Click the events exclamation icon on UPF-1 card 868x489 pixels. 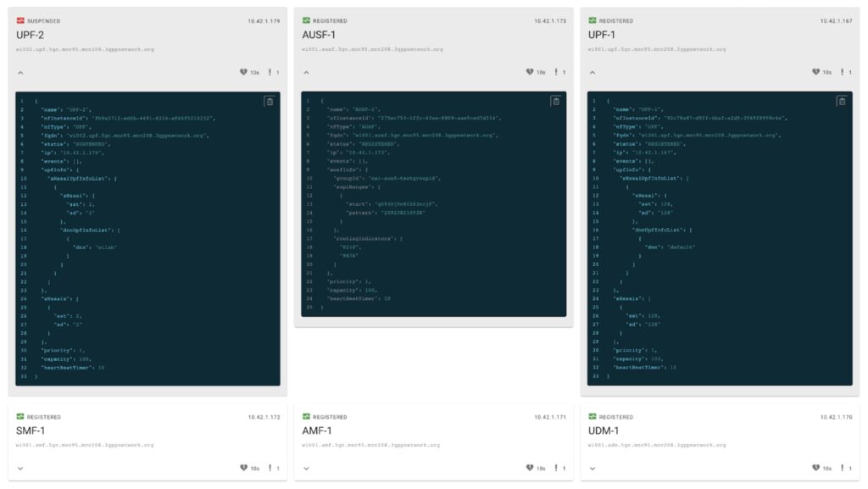click(843, 72)
